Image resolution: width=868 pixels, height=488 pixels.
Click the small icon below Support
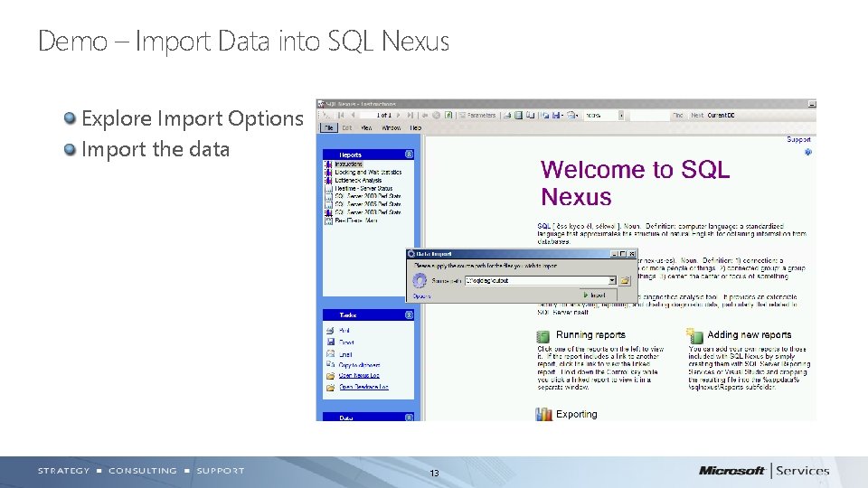click(x=807, y=152)
